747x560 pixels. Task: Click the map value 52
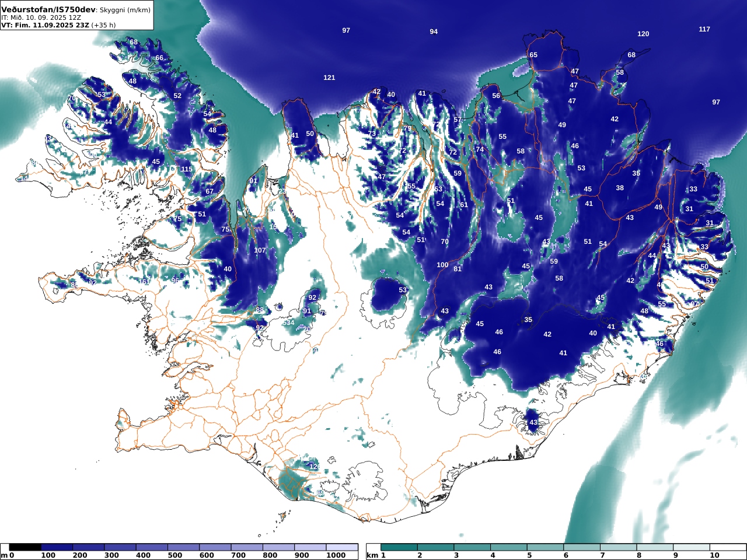coord(177,96)
